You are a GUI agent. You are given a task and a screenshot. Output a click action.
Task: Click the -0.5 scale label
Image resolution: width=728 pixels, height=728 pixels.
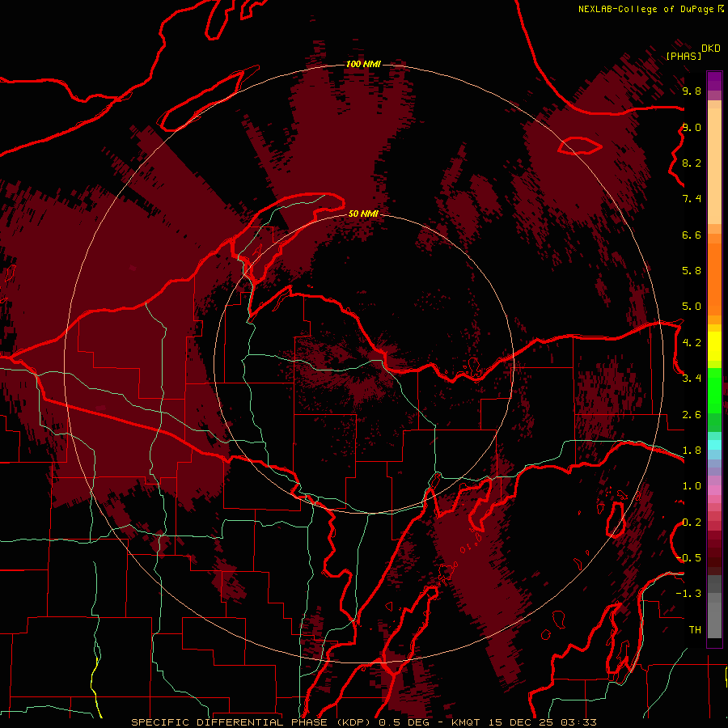coord(689,558)
